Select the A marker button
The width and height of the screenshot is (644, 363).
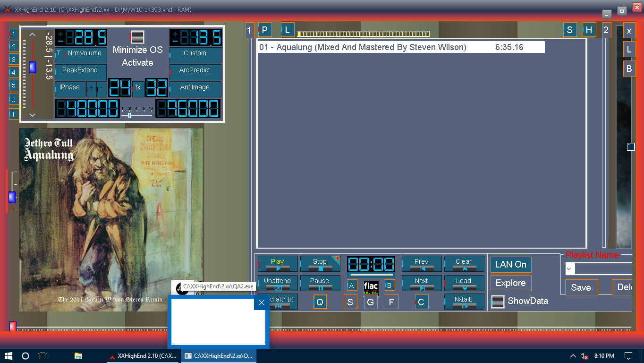click(x=352, y=285)
